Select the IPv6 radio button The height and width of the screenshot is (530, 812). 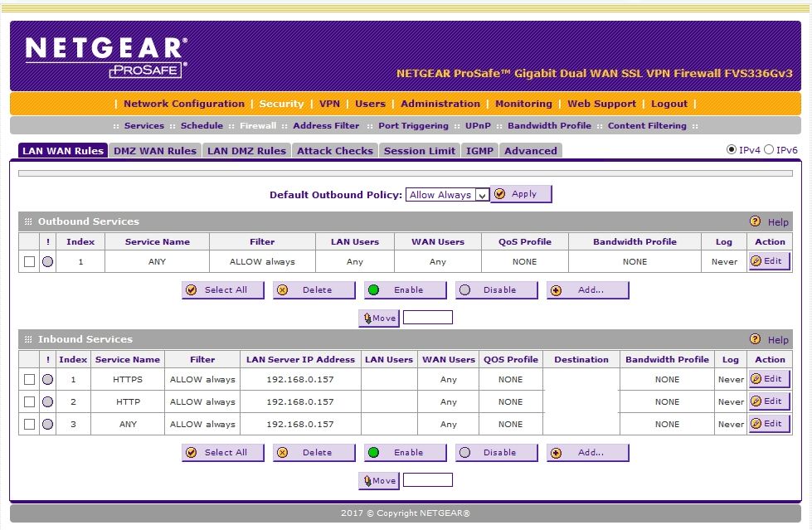click(769, 150)
